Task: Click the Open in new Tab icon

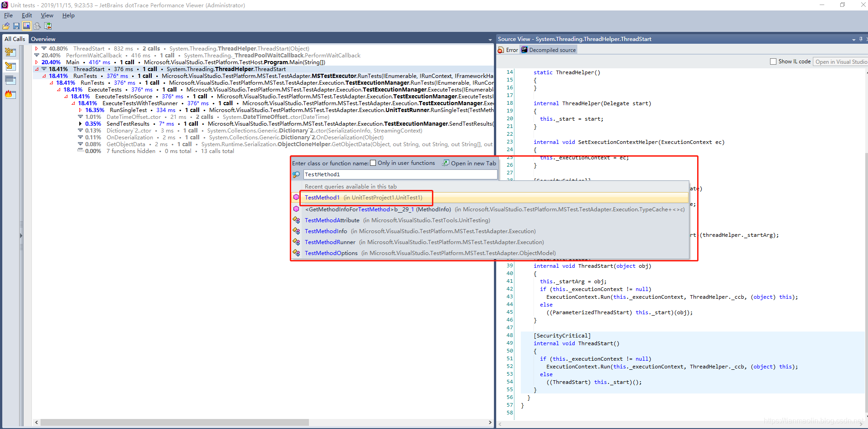Action: tap(446, 163)
